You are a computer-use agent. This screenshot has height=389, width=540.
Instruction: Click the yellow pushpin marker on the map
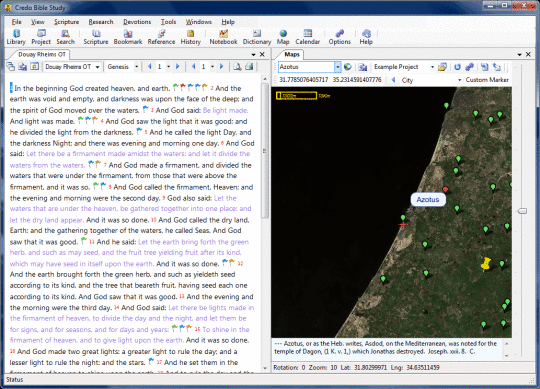click(486, 264)
